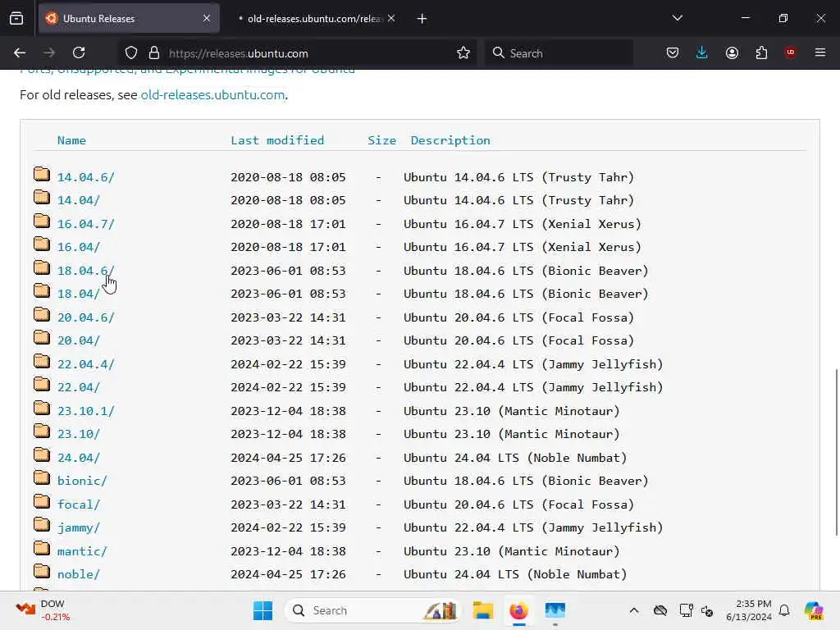Click the page vertical scrollbar thumb

(x=836, y=452)
